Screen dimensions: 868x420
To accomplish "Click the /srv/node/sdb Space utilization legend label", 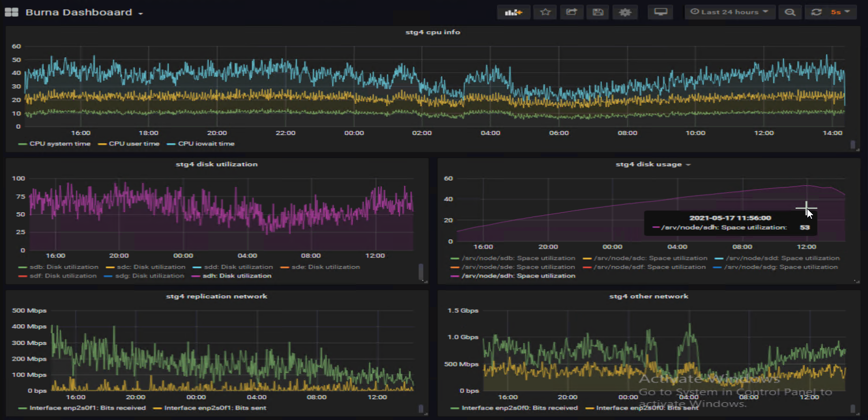I will click(x=519, y=258).
